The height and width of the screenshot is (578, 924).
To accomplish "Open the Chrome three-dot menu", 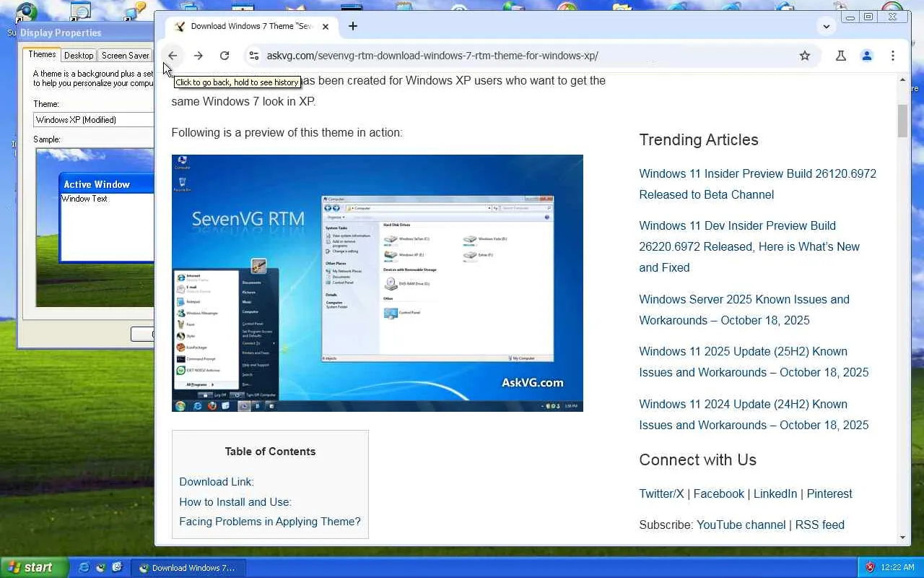I will coord(893,56).
